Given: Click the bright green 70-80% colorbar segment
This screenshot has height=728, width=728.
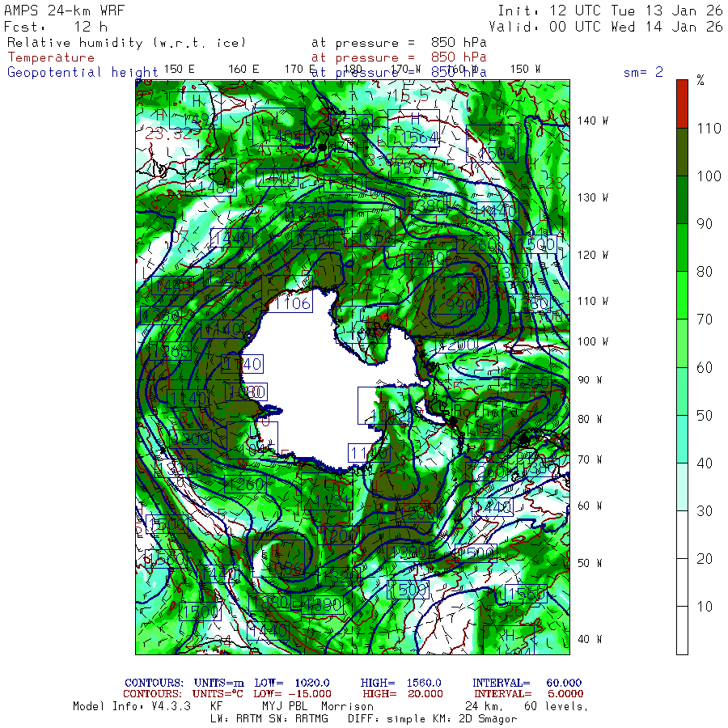Looking at the screenshot, I should [x=682, y=295].
